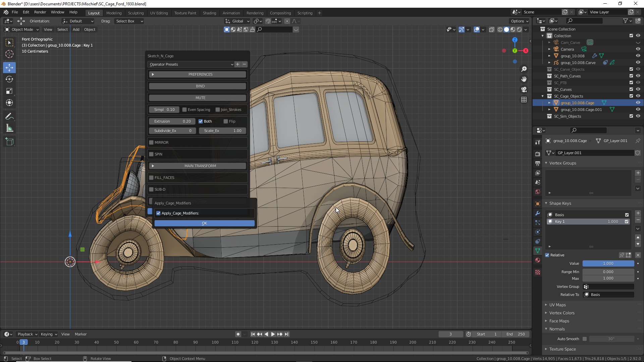Image resolution: width=644 pixels, height=362 pixels.
Task: Open the Physics properties tab
Action: pos(538,232)
